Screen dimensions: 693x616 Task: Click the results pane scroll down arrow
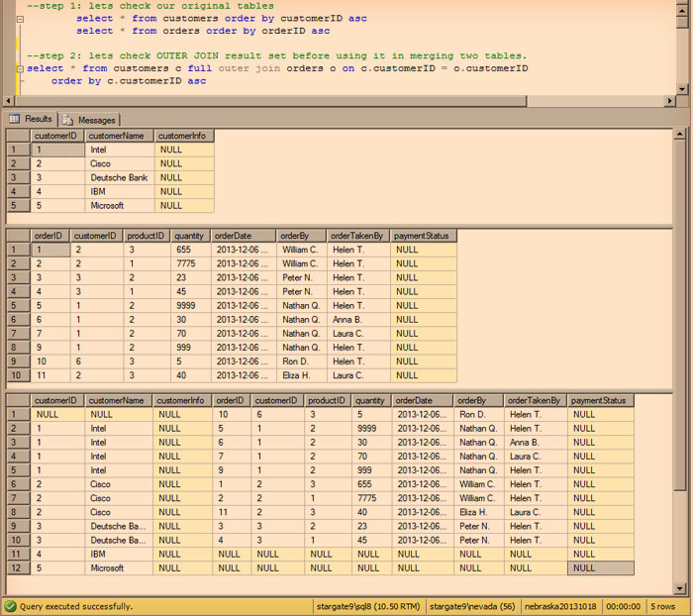tap(680, 588)
